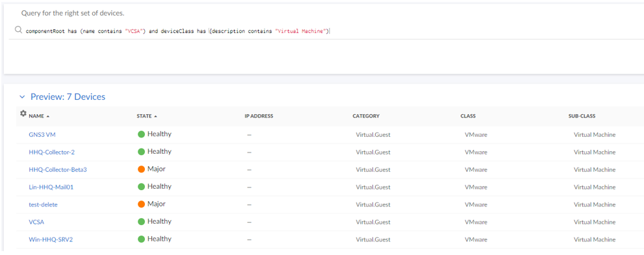Click Healthy state text for VCSA
Image resolution: width=644 pixels, height=255 pixels.
(159, 221)
